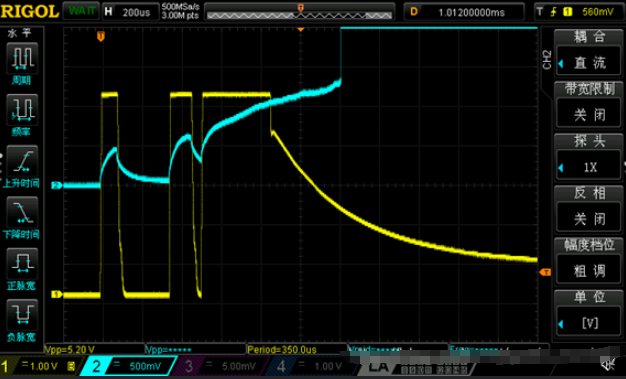
Task: Open the 探头 probe ratio 1X selector
Action: [x=589, y=167]
